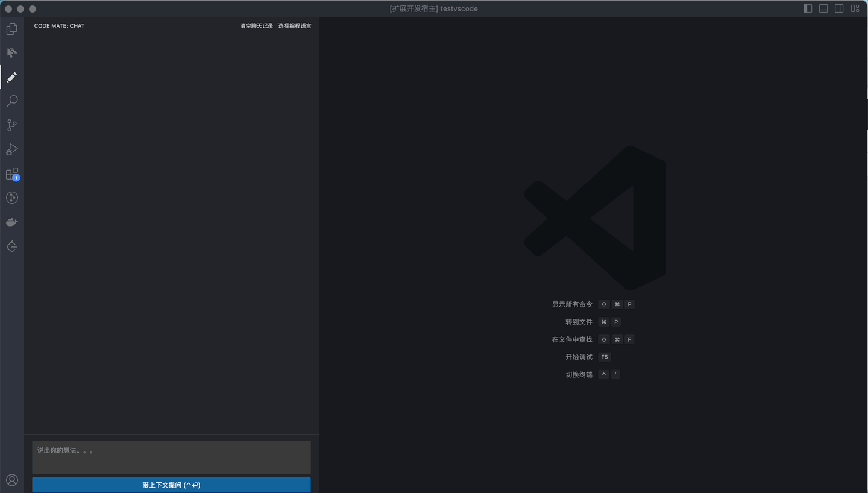The width and height of the screenshot is (868, 493).
Task: Toggle the bottom panel layout icon
Action: pos(823,8)
